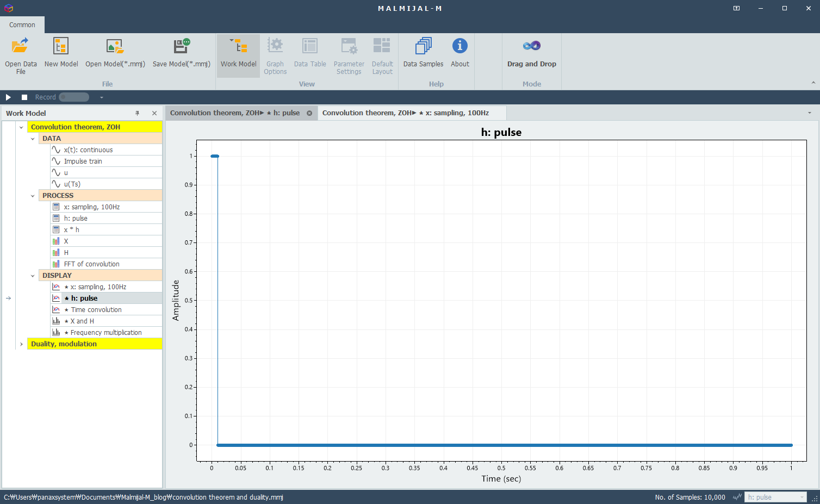820x504 pixels.
Task: Open ★ x: sampling, 100Hz display
Action: point(106,287)
